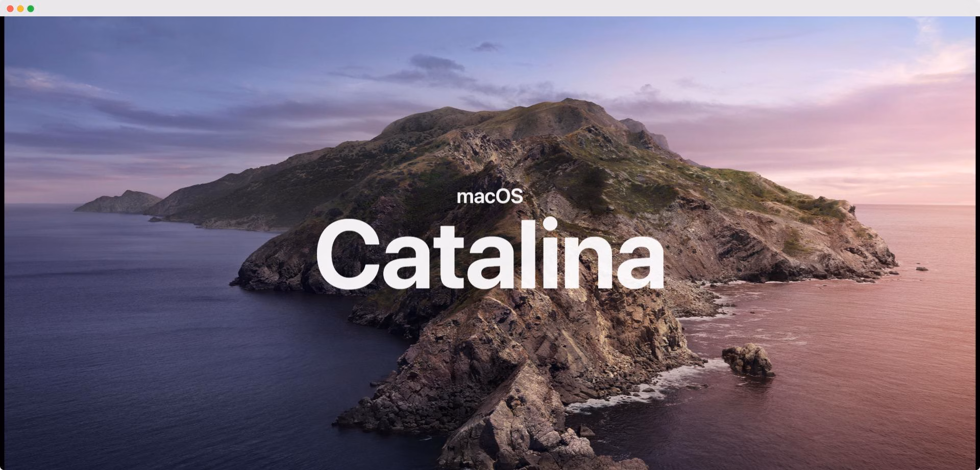Click the tiny rock offshore at far right

[922, 268]
